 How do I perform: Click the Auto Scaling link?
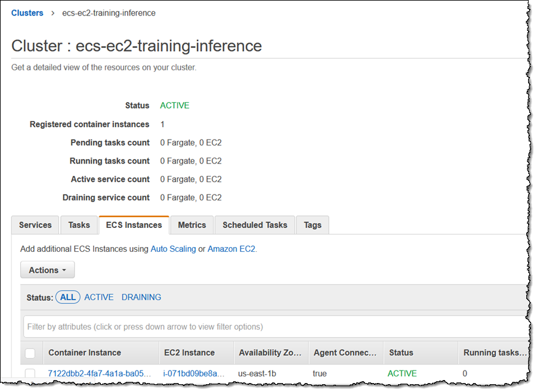pos(173,249)
